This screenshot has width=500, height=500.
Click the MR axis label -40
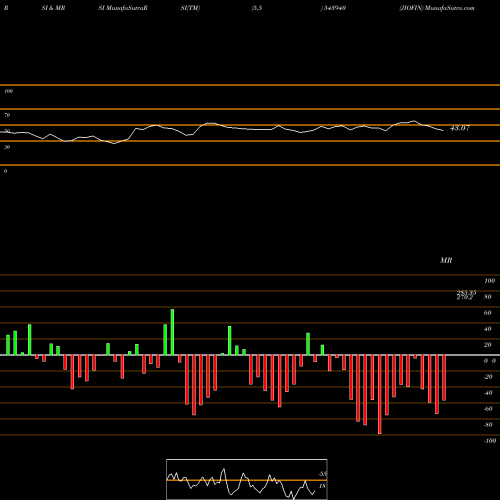[x=488, y=393]
